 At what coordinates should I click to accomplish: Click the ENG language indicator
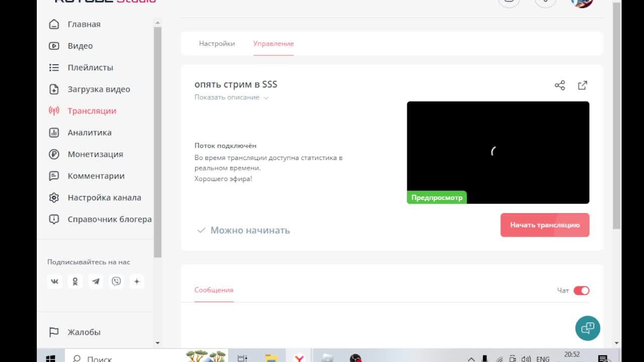[543, 359]
